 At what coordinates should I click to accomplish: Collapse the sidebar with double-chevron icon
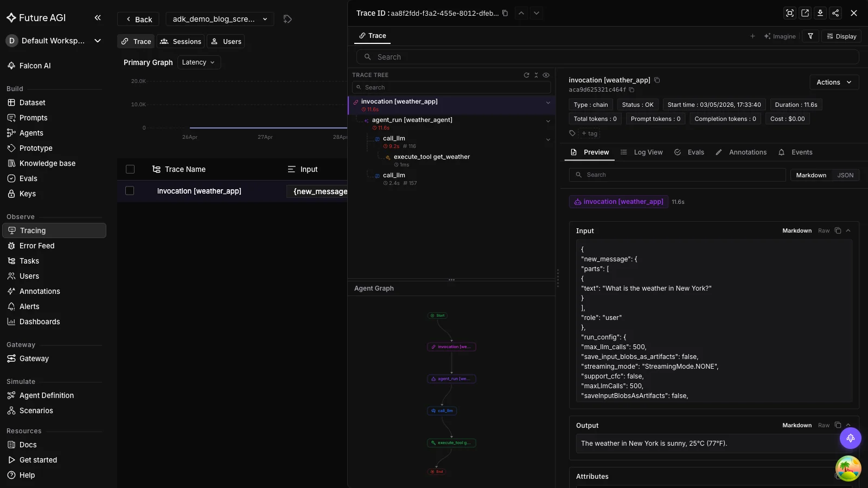click(x=98, y=18)
